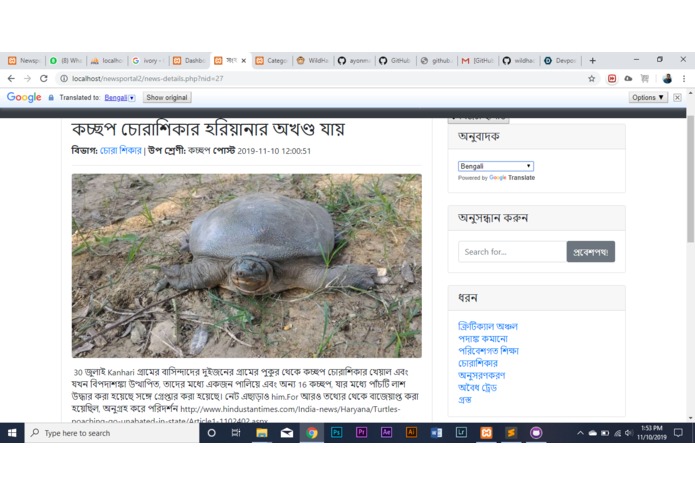This screenshot has height=494, width=695.
Task: Launch Photoshop from the taskbar
Action: tap(336, 432)
